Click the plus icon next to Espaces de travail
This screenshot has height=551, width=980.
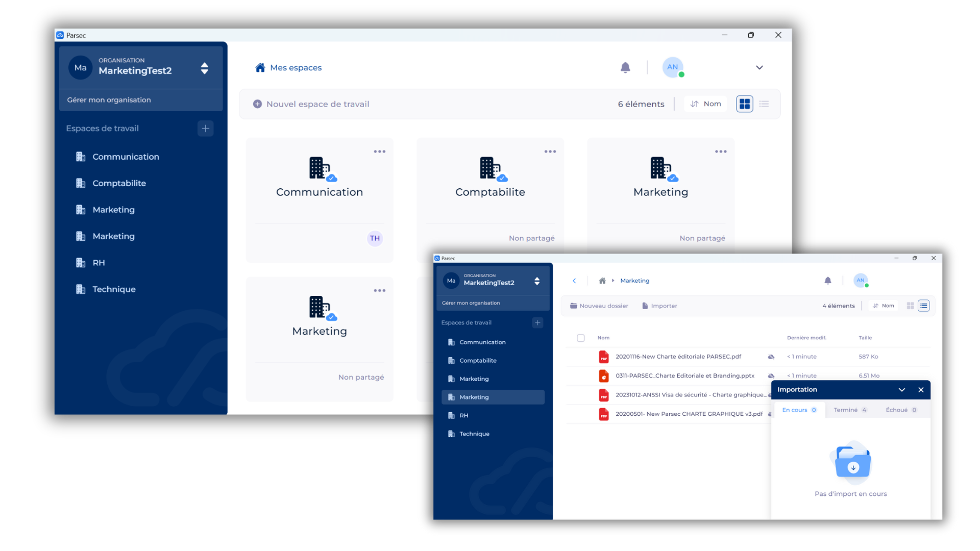(205, 129)
